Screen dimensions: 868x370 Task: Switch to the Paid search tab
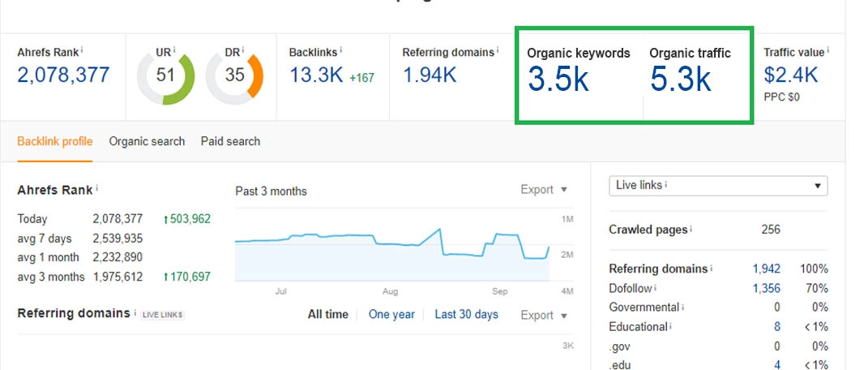click(230, 141)
